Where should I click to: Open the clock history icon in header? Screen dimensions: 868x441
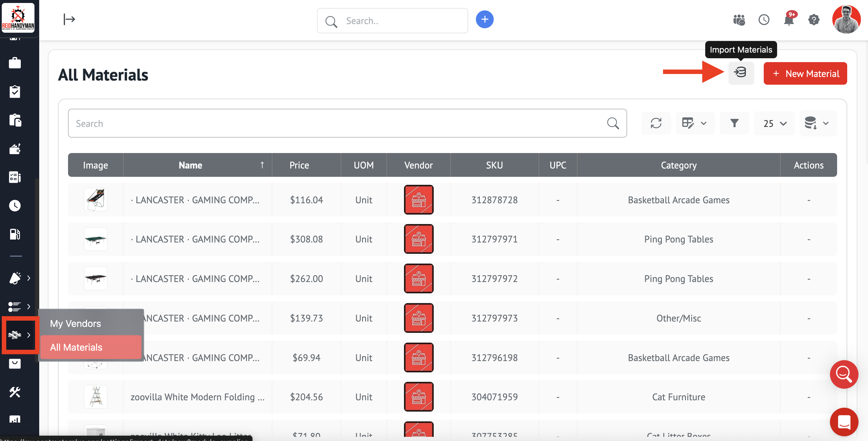tap(764, 20)
